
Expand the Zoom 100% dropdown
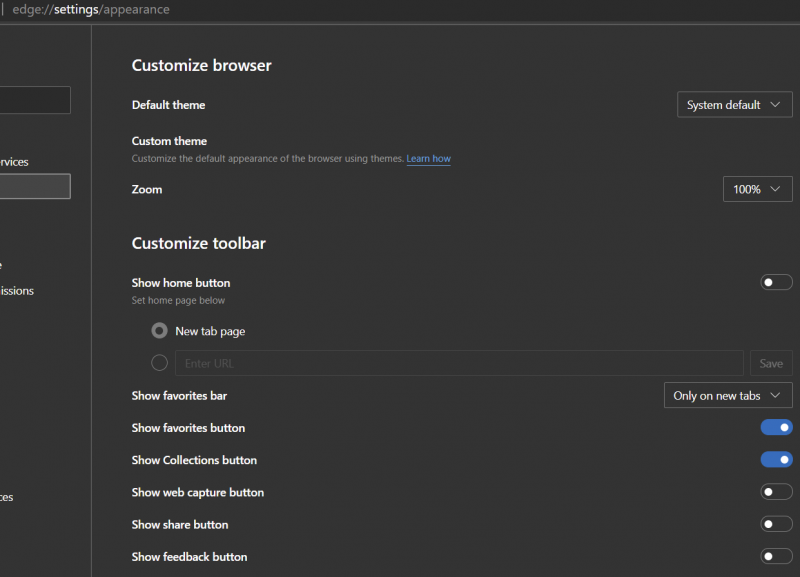757,189
